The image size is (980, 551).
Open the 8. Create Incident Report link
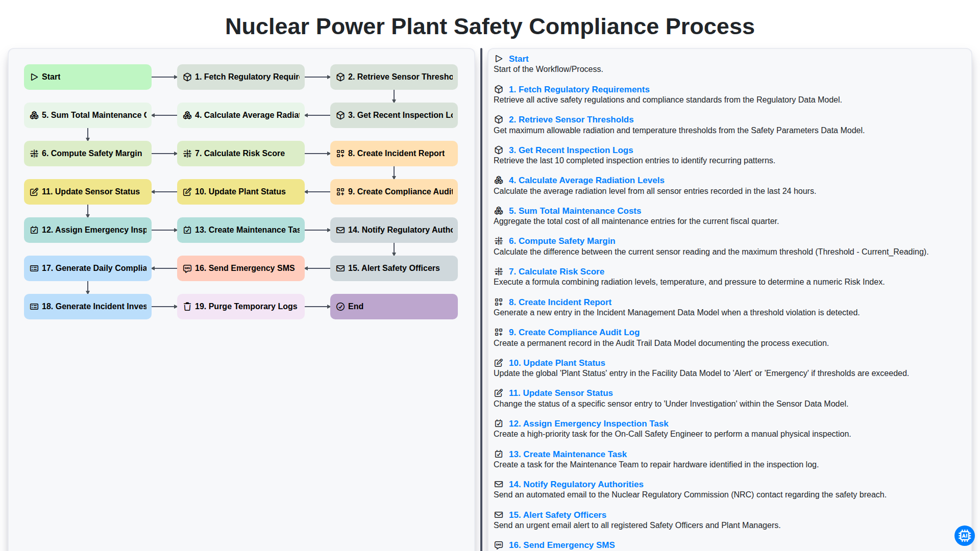tap(560, 302)
